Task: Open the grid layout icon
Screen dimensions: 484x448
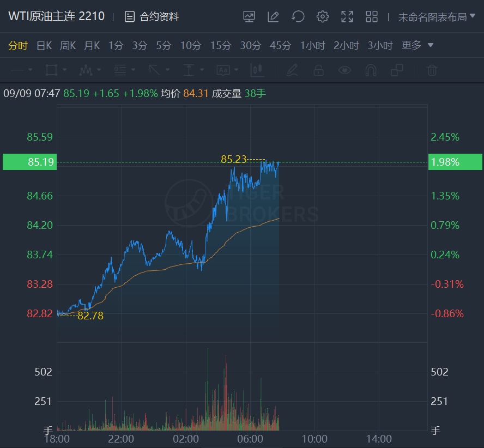Action: (x=372, y=17)
